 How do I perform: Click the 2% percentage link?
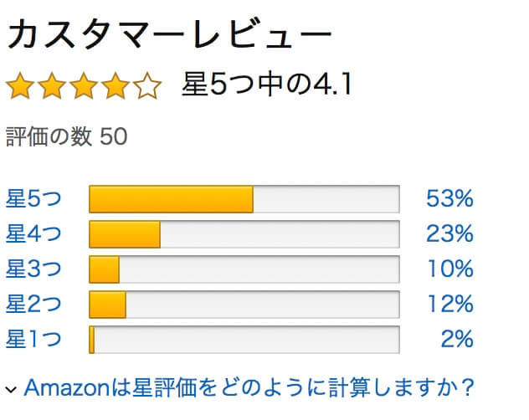457,339
